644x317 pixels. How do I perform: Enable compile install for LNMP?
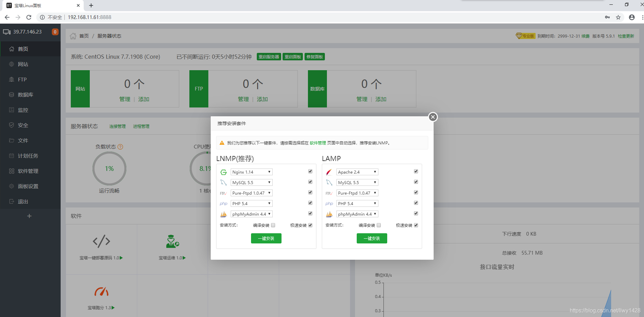[273, 225]
